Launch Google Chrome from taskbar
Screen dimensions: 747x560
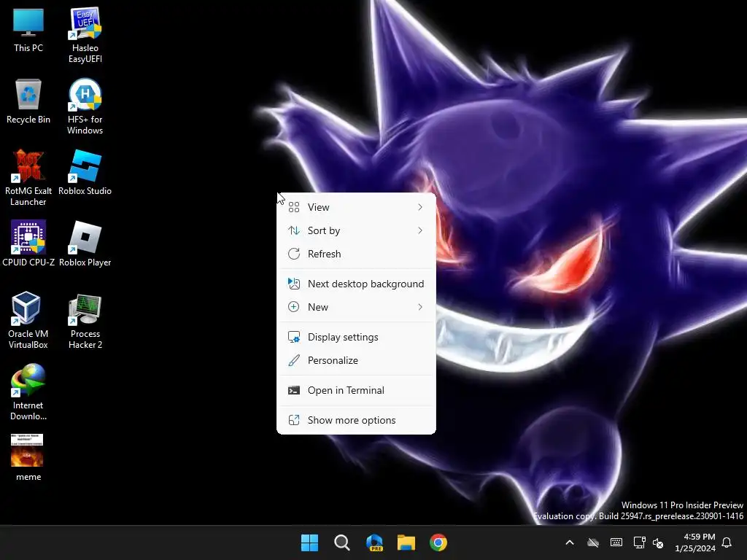click(438, 542)
